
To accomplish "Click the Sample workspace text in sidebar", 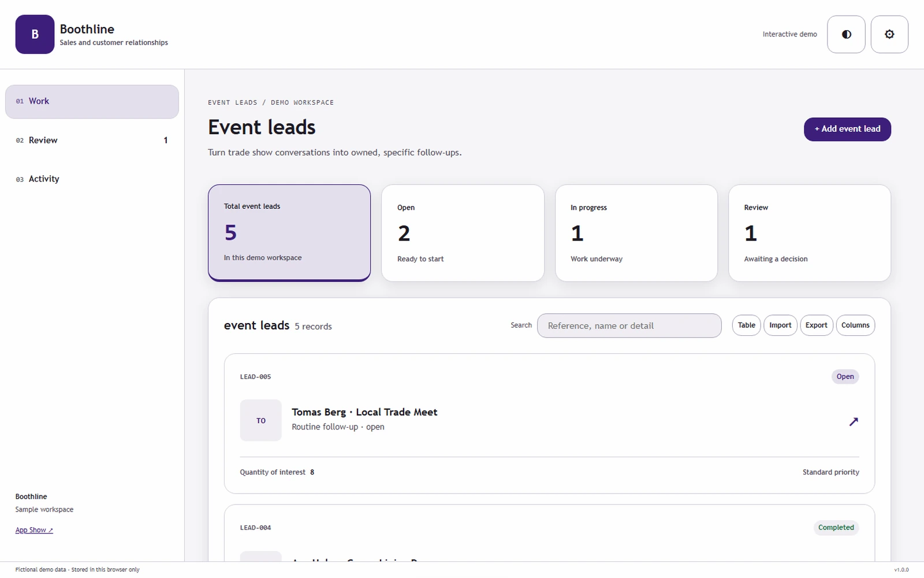I will point(44,510).
